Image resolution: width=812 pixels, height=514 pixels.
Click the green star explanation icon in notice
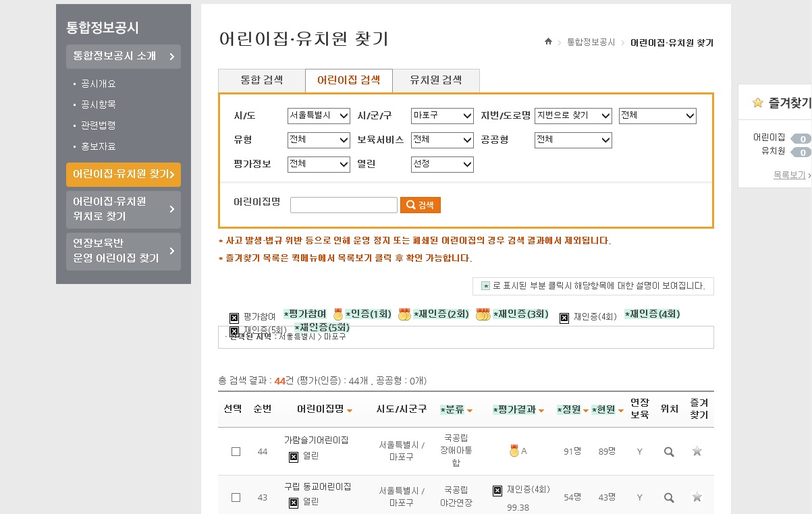point(485,286)
